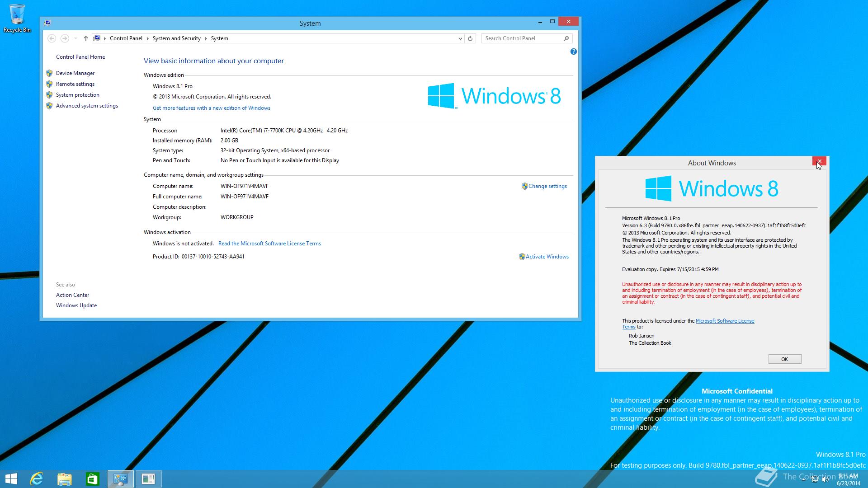Read the Microsoft Software License Terms link
This screenshot has width=868, height=488.
[269, 244]
